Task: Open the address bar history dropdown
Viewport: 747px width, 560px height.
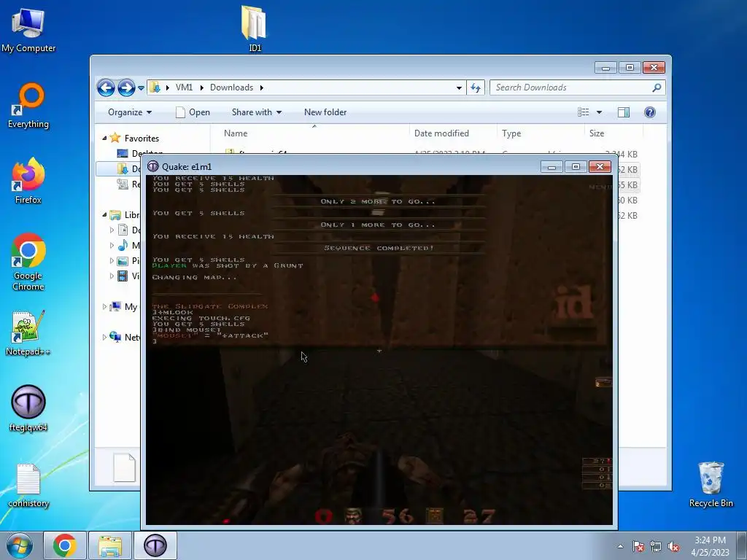Action: point(459,87)
